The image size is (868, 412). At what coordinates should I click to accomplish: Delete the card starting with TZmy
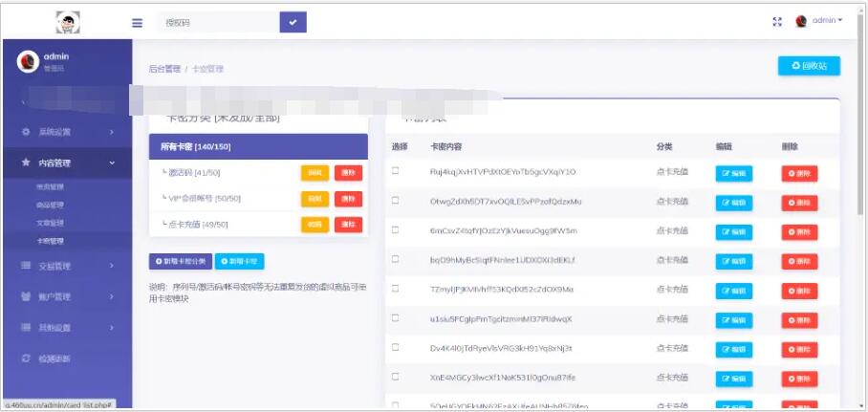pos(799,291)
